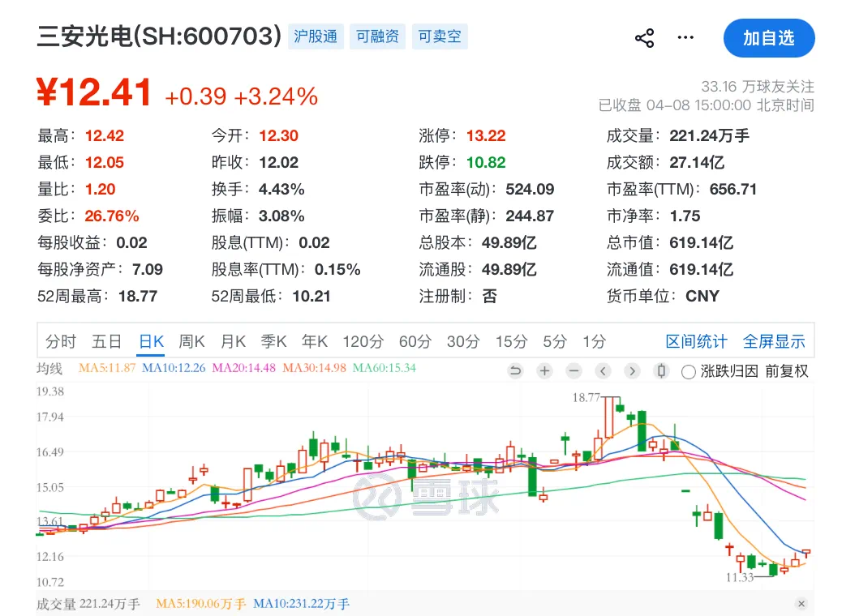This screenshot has height=616, width=842.
Task: Open the more options ellipsis menu
Action: click(685, 38)
